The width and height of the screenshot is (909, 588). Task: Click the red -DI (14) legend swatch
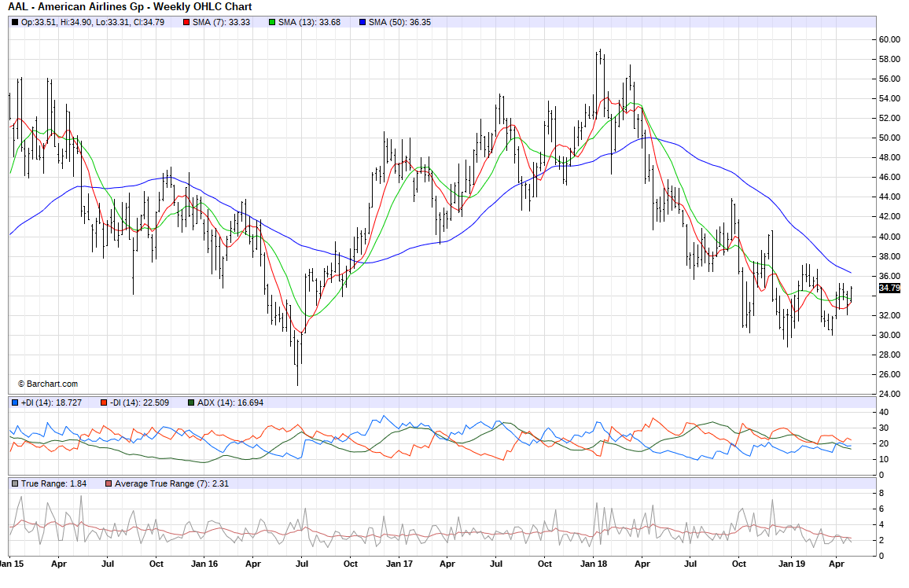[x=104, y=402]
